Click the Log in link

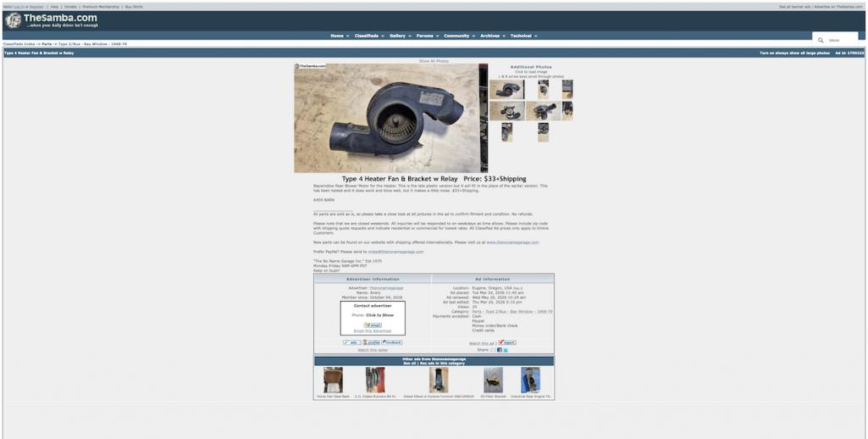(17, 7)
